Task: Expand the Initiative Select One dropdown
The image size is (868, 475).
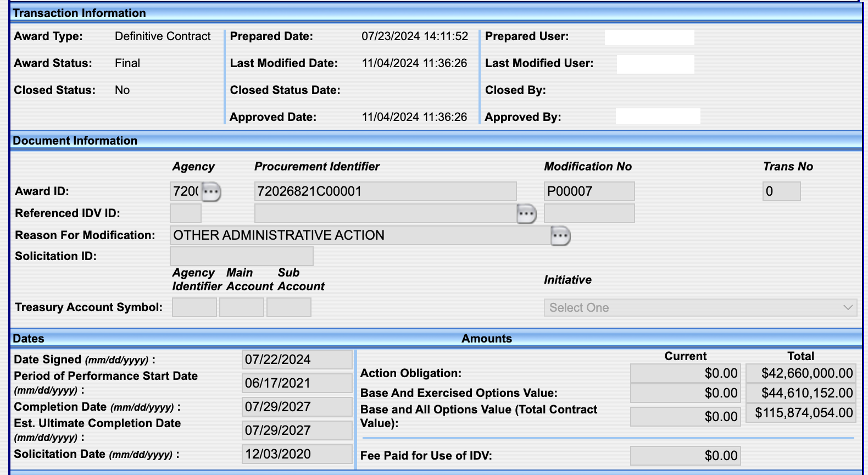Action: [700, 308]
